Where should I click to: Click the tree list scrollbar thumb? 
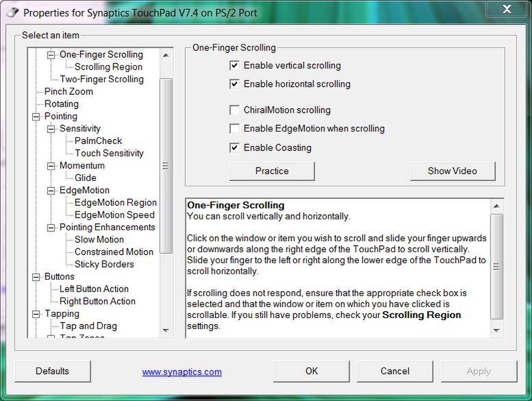tap(166, 166)
